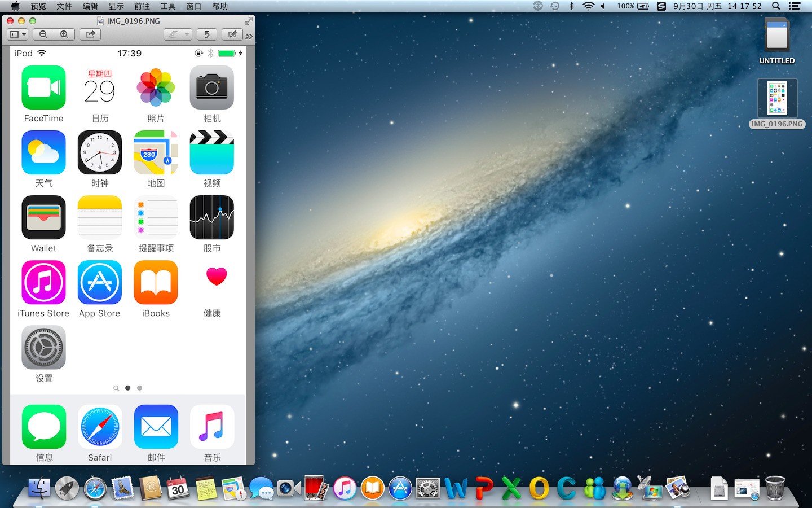Viewport: 812px width, 508px height.
Task: Click the Weather app icon
Action: [x=43, y=152]
